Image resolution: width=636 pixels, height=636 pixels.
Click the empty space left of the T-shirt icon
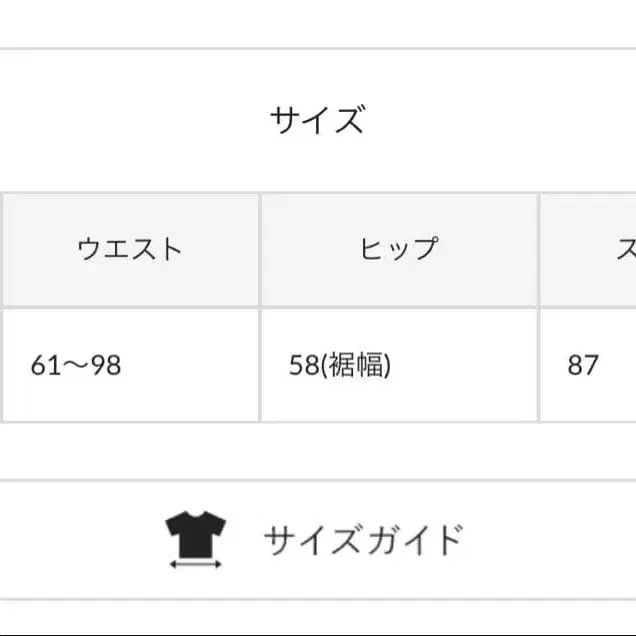pos(80,540)
